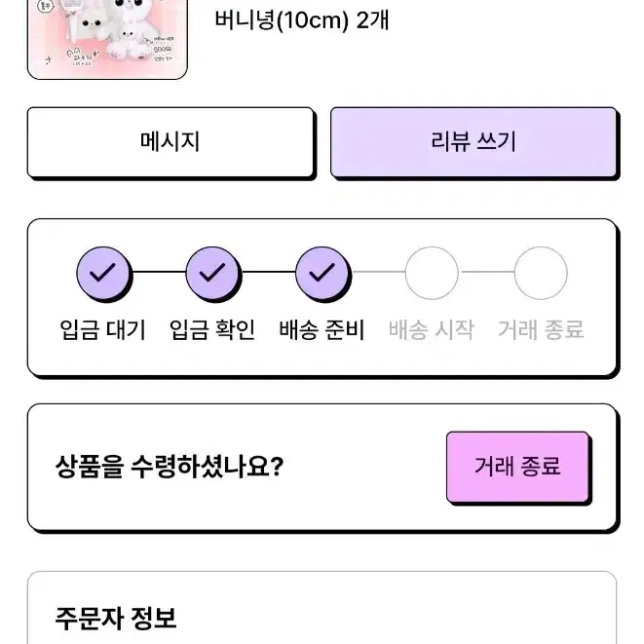Click the grey line between 배송 시작 and 거래 종료
Viewport: 644px width, 644px height.
tap(487, 272)
